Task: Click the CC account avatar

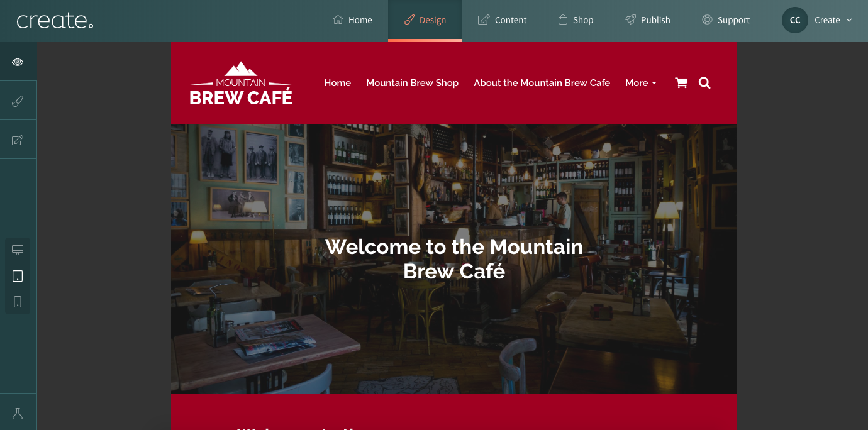Action: 795,20
